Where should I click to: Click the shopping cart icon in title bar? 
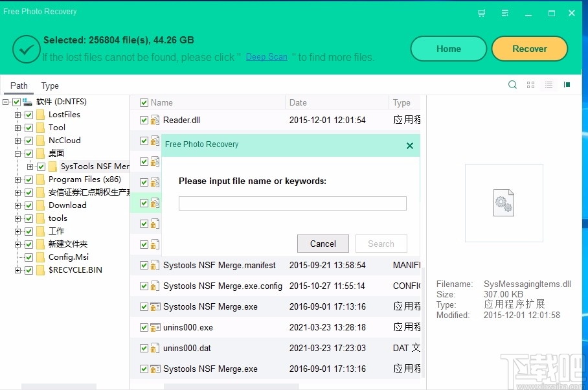[481, 13]
